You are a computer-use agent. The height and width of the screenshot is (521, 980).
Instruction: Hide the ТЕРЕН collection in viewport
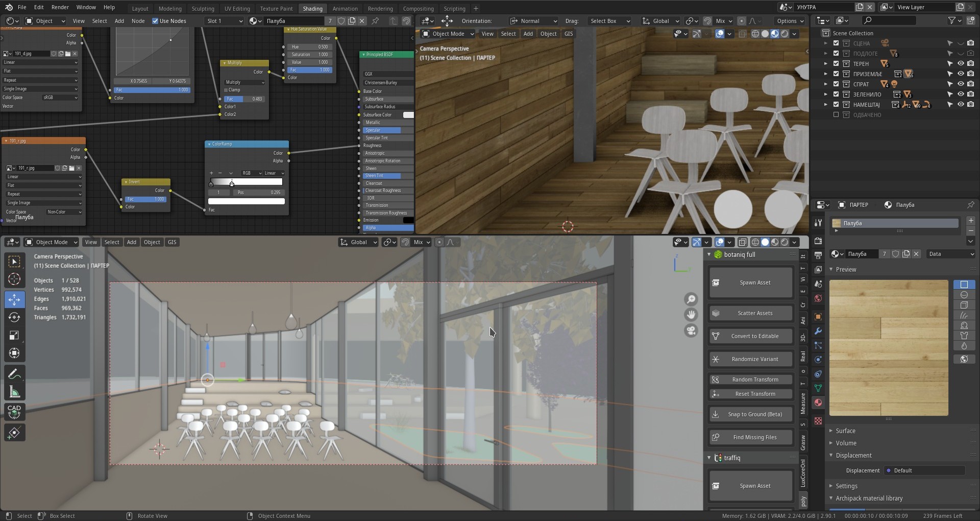tap(960, 64)
